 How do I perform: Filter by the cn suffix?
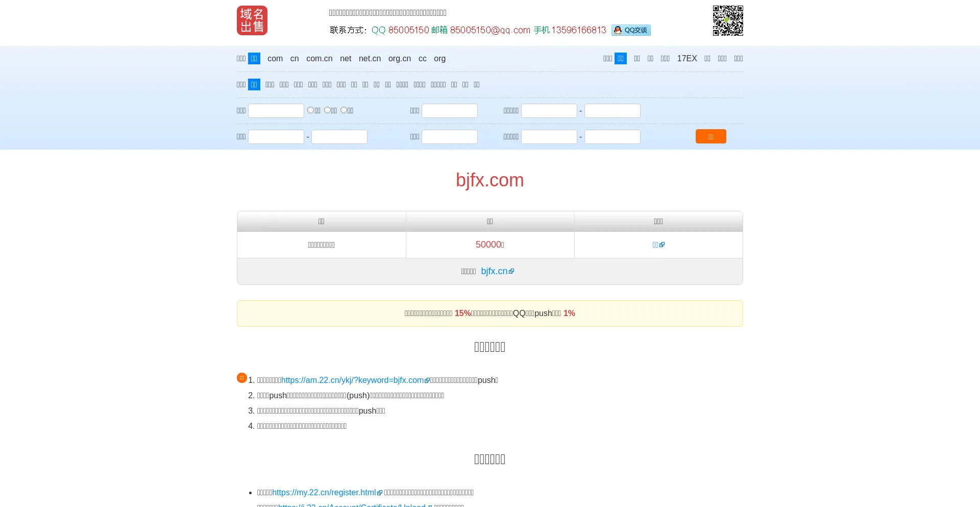295,59
